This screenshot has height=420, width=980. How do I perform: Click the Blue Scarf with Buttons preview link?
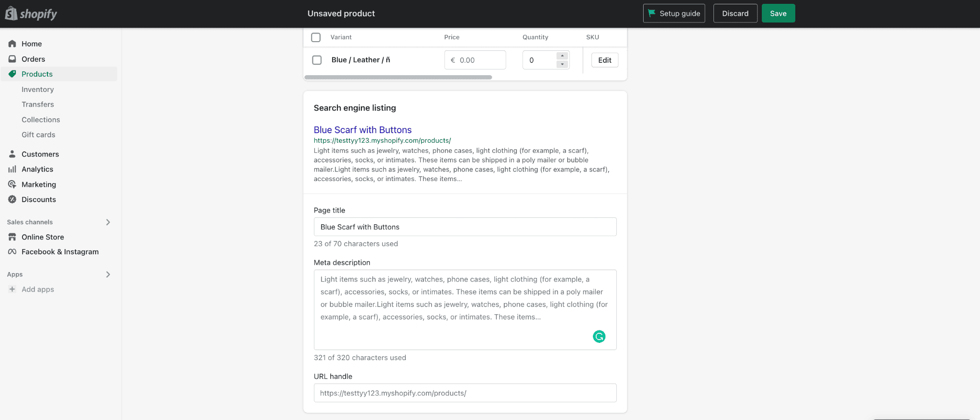pos(363,130)
